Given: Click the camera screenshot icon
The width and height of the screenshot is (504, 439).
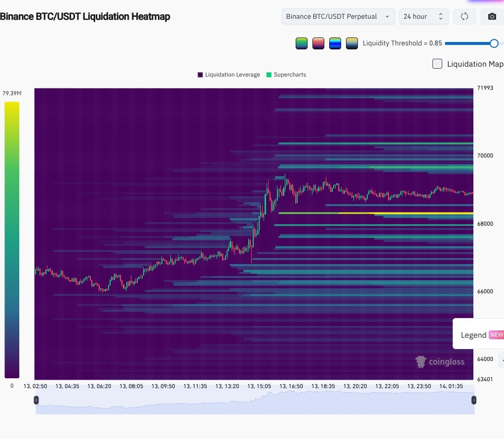Looking at the screenshot, I should 492,16.
